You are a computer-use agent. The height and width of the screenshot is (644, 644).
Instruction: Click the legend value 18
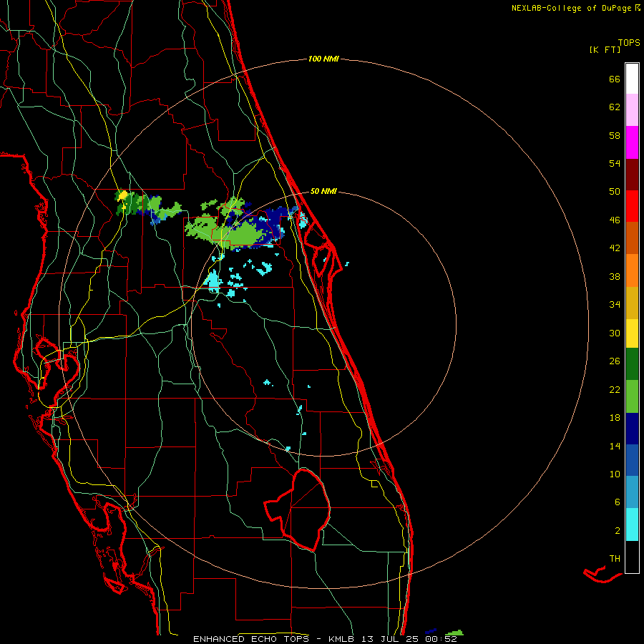point(615,418)
